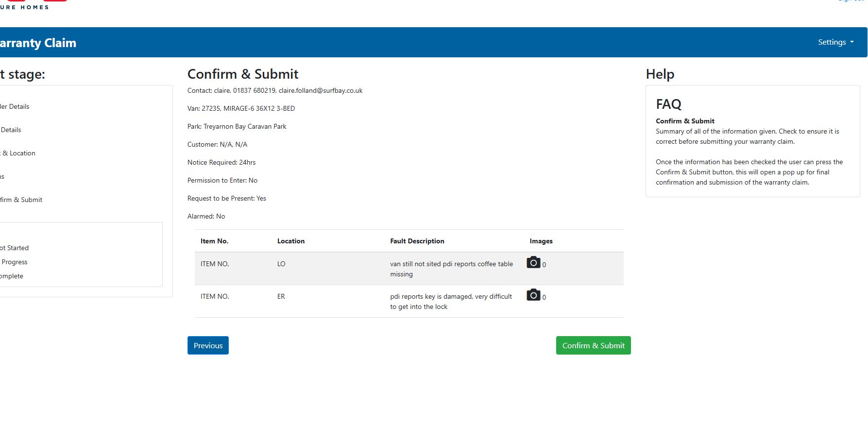Viewport: 868px width, 425px height.
Task: Click the Warranty Claim header title
Action: (38, 43)
